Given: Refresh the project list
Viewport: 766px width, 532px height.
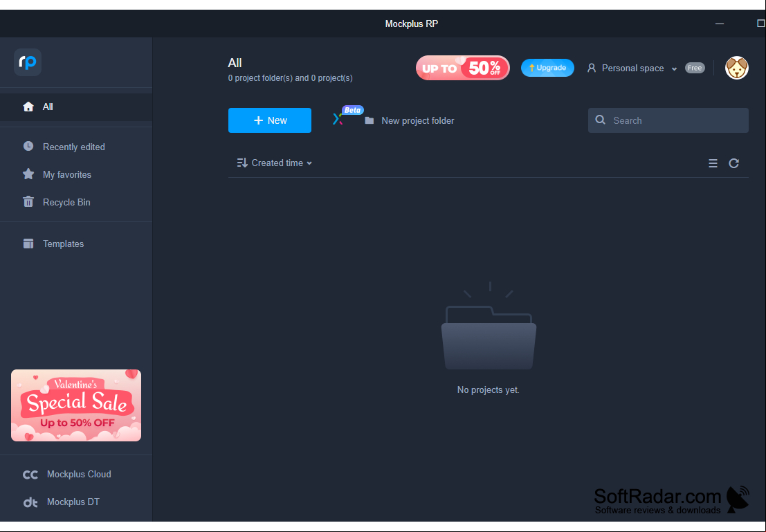Looking at the screenshot, I should click(733, 163).
